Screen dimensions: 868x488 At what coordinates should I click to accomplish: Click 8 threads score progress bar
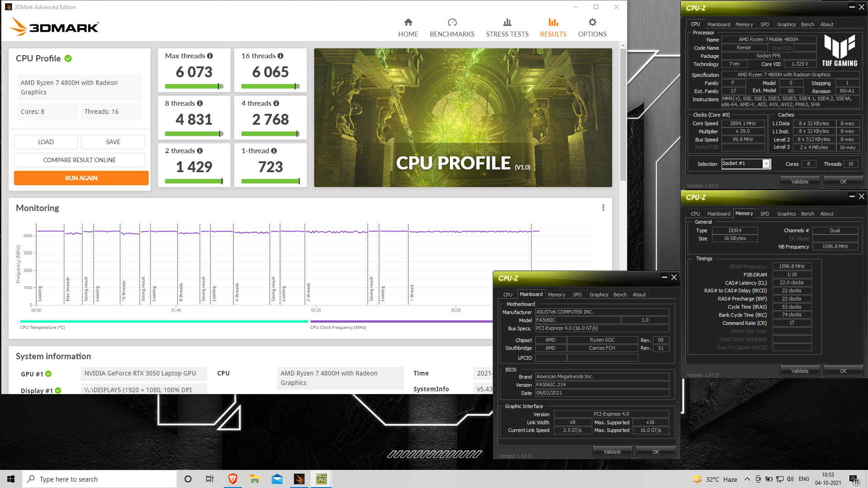click(x=194, y=134)
